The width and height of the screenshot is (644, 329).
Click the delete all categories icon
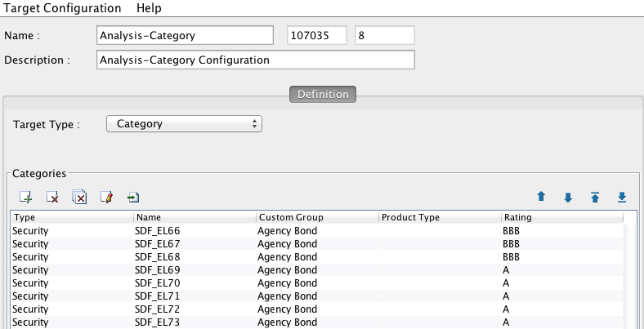click(x=79, y=197)
